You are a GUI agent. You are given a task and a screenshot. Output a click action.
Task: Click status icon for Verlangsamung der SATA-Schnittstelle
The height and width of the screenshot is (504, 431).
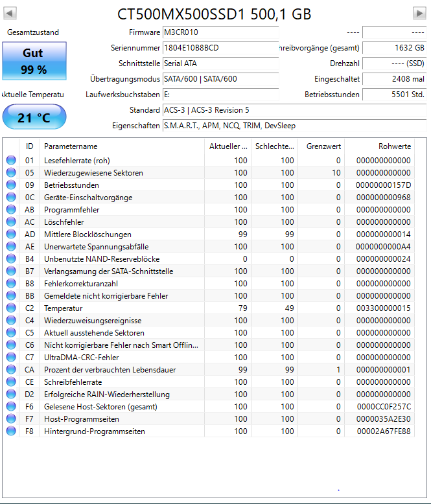[11, 271]
